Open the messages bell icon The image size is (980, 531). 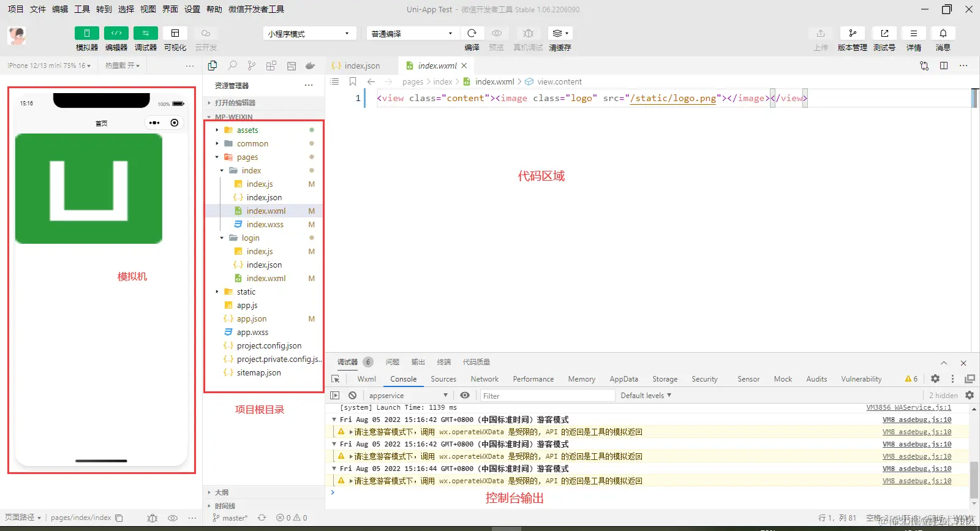tap(943, 33)
